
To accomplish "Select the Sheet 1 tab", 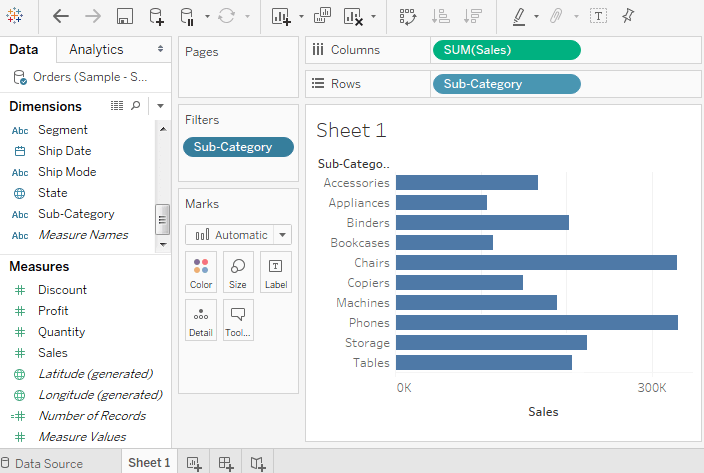I will point(149,462).
